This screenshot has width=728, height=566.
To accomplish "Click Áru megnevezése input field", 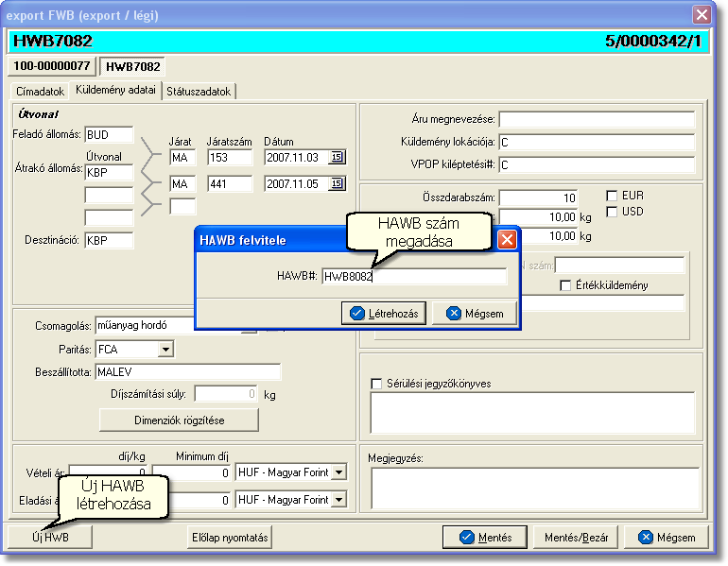I will pyautogui.click(x=598, y=119).
